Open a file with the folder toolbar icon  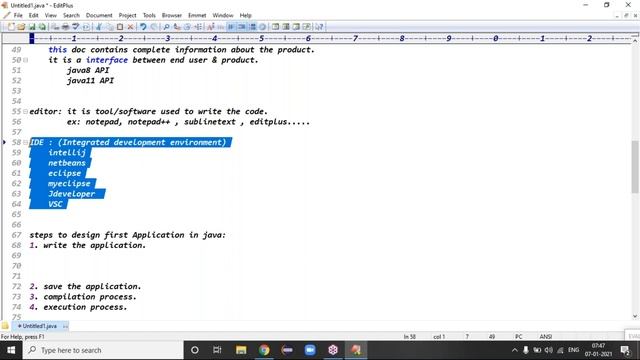tap(21, 27)
